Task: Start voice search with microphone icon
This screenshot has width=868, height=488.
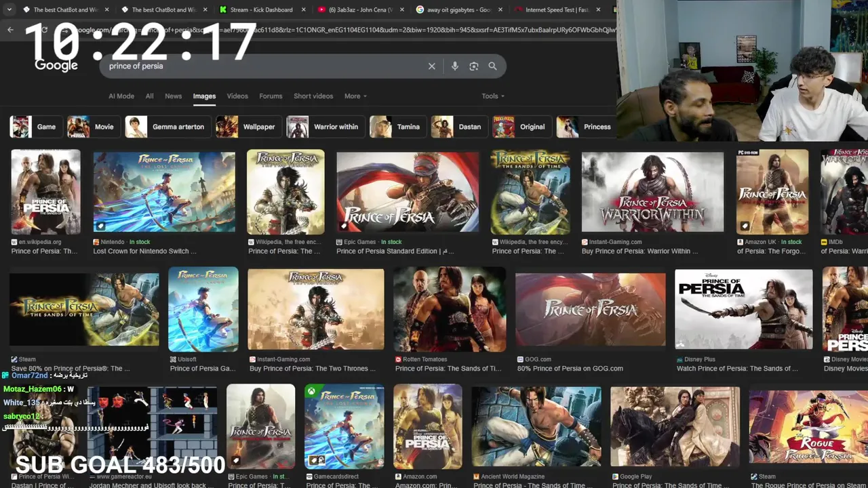Action: click(455, 66)
